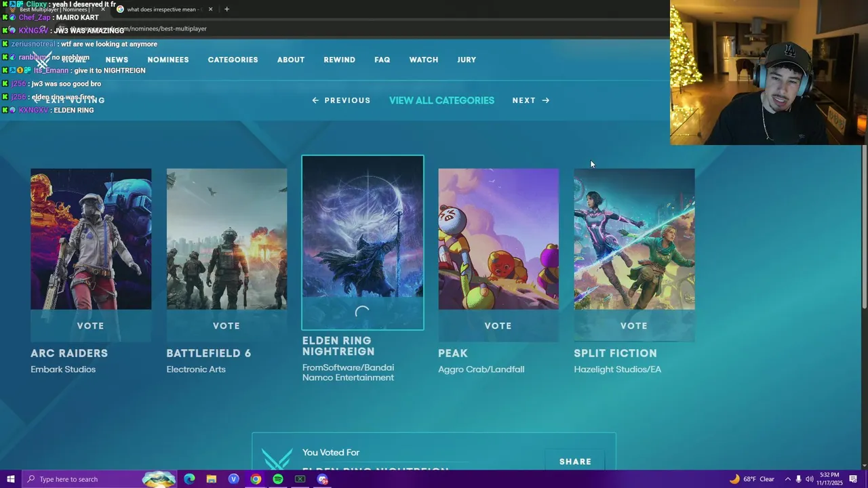The width and height of the screenshot is (868, 488).
Task: Vote for Split Fiction
Action: click(634, 326)
